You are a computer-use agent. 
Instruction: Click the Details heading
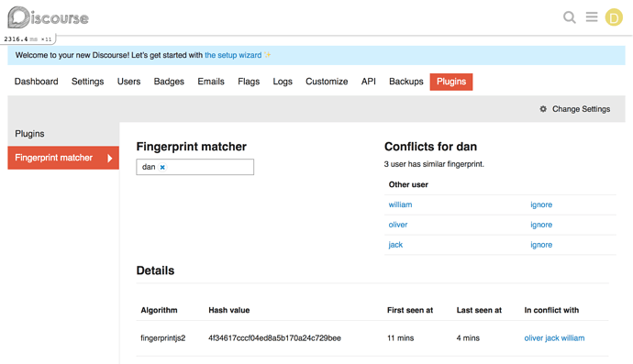pos(155,270)
